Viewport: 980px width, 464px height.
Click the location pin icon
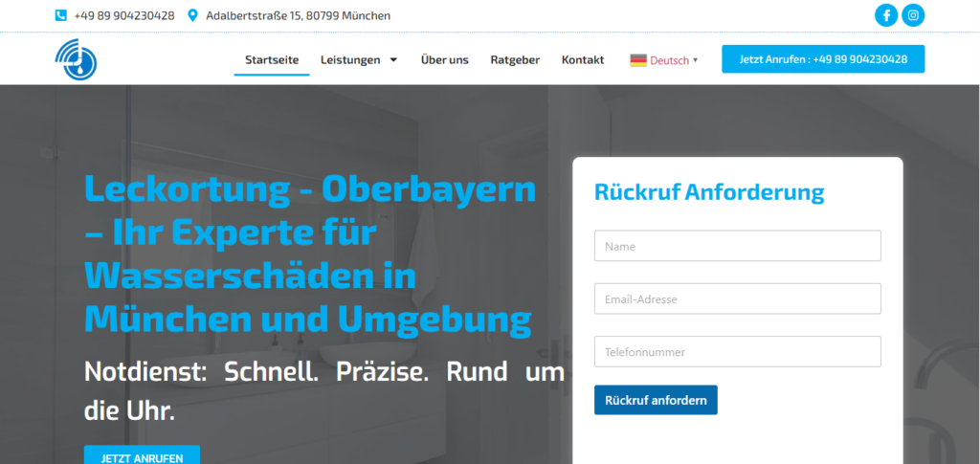(x=192, y=15)
